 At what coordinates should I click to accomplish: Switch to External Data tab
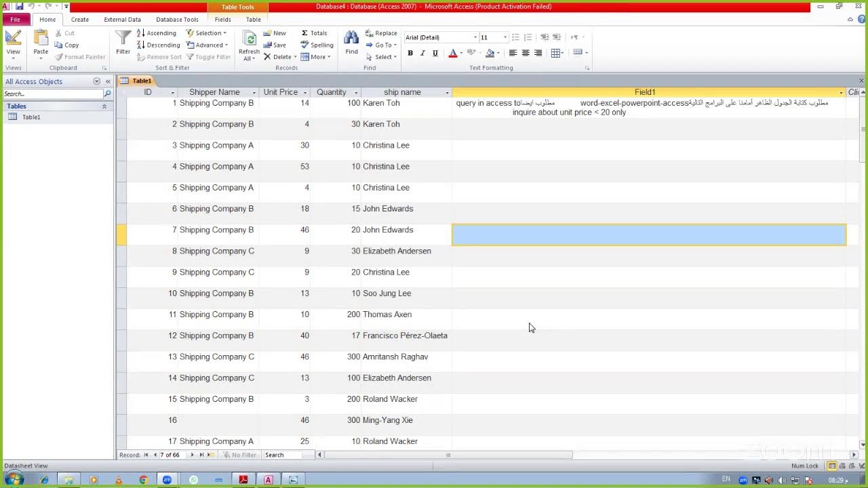122,20
